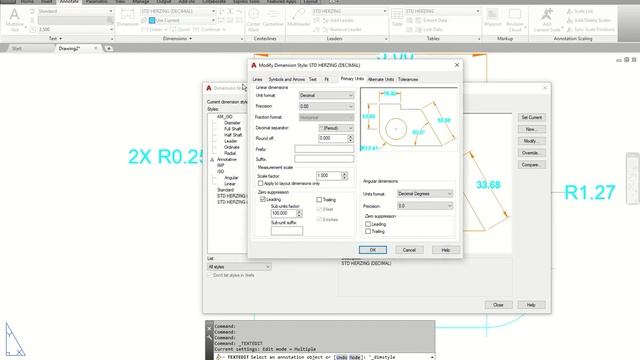Toggle Don't list styles in Xrefs checkbox

tap(211, 275)
